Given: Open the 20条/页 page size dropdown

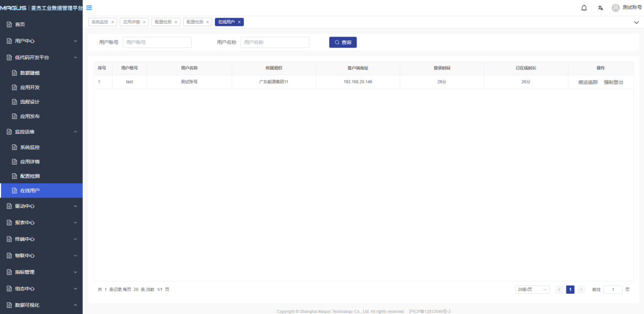Looking at the screenshot, I should coord(532,290).
